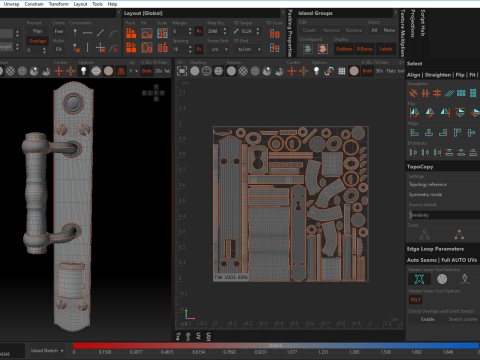Viewport: 480px width, 360px height.
Task: Click the diagonal line constraint icon
Action: (x=100, y=33)
